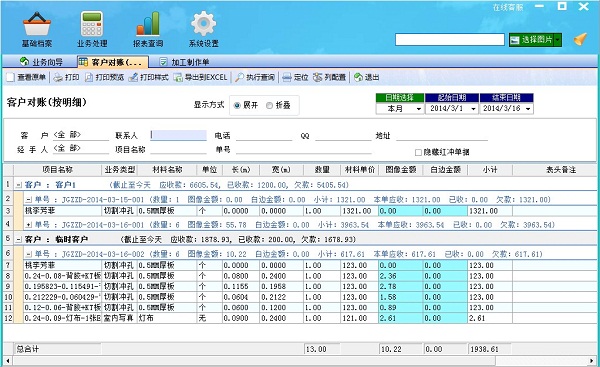Click the 执行查询 magnifier icon
Screen dimensions: 600x367
(239, 78)
